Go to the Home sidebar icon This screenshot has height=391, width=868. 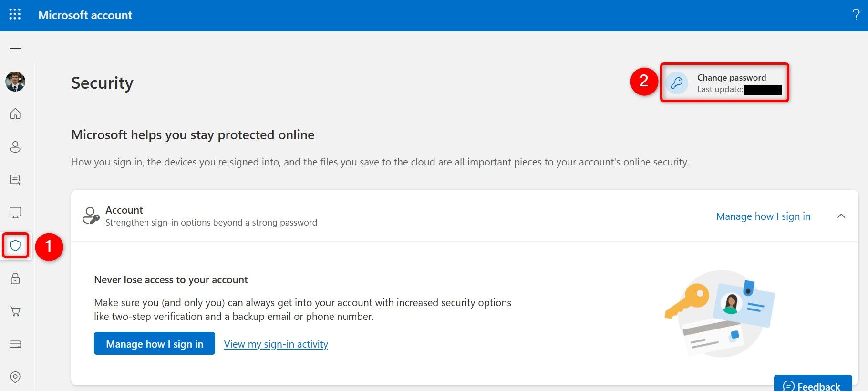coord(15,113)
